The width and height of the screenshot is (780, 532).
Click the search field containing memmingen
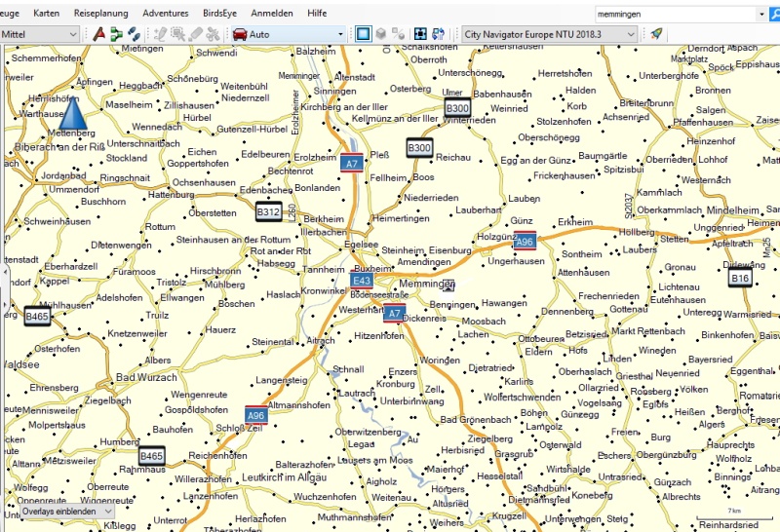[x=675, y=14]
